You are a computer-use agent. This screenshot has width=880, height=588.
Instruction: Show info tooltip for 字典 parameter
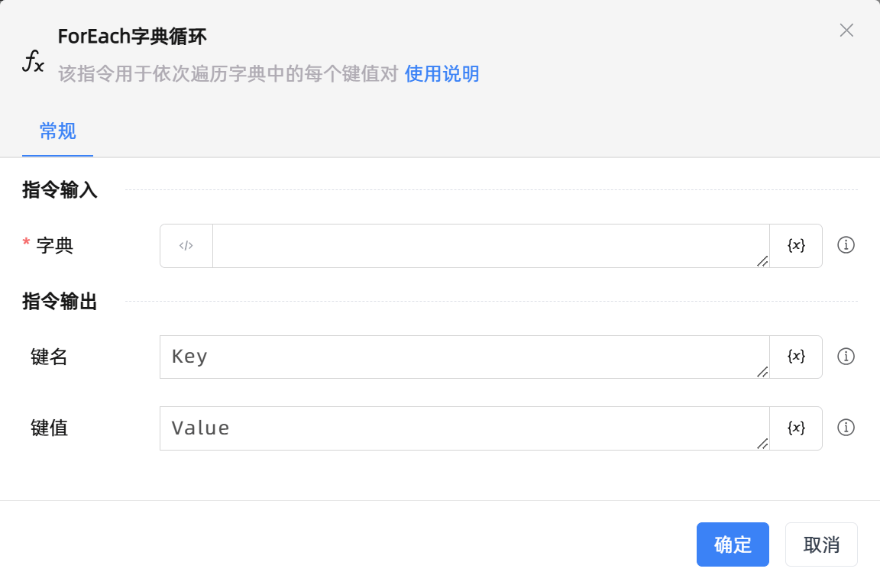coord(846,245)
